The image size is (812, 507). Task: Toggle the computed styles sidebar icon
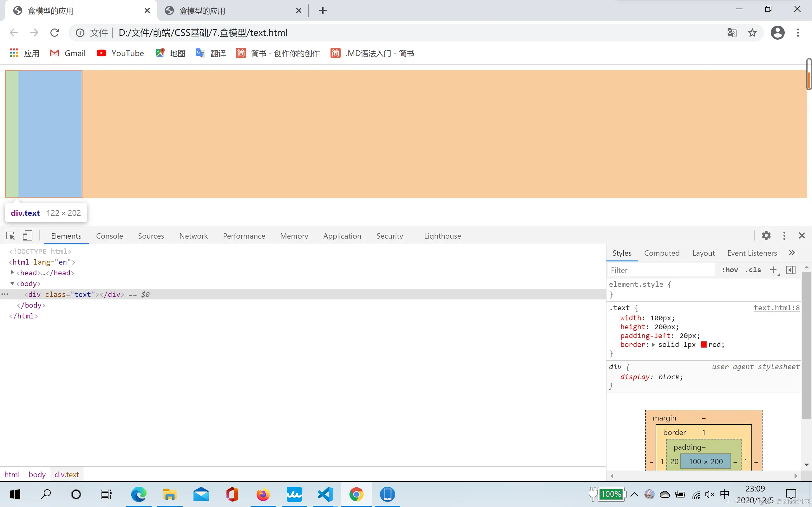[x=791, y=270]
